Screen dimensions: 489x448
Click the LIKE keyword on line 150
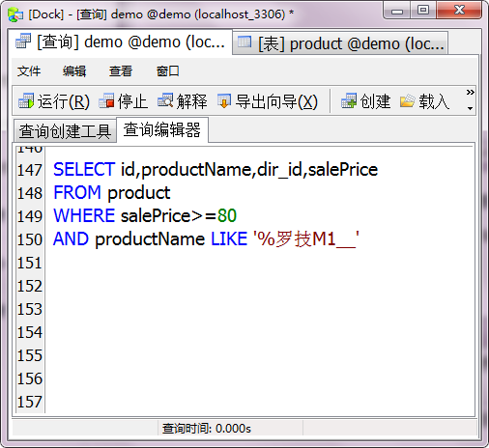(x=229, y=239)
